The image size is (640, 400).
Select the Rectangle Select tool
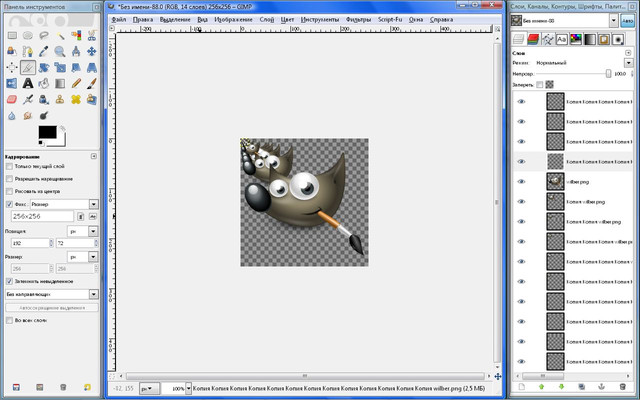(x=12, y=36)
